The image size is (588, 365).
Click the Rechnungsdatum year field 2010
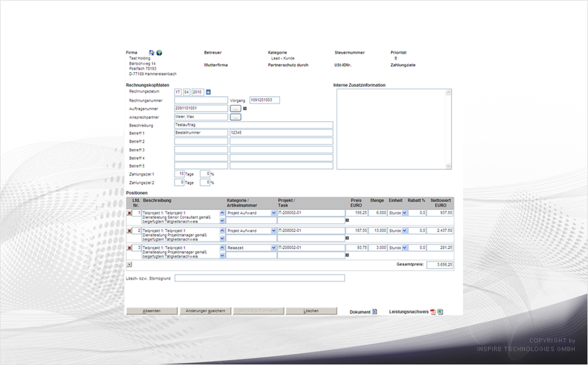[198, 93]
